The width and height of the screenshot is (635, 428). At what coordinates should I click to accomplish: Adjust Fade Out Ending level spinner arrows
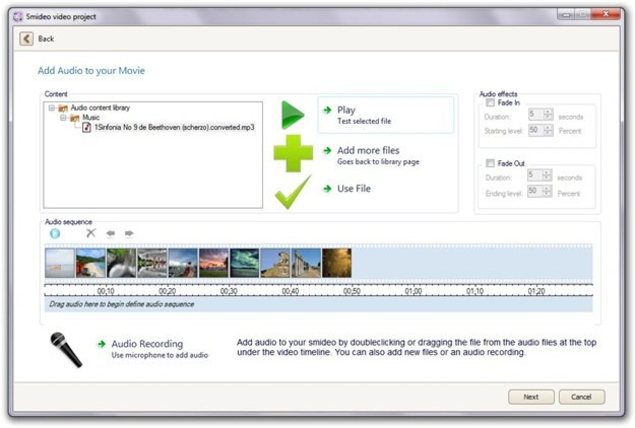coord(547,191)
